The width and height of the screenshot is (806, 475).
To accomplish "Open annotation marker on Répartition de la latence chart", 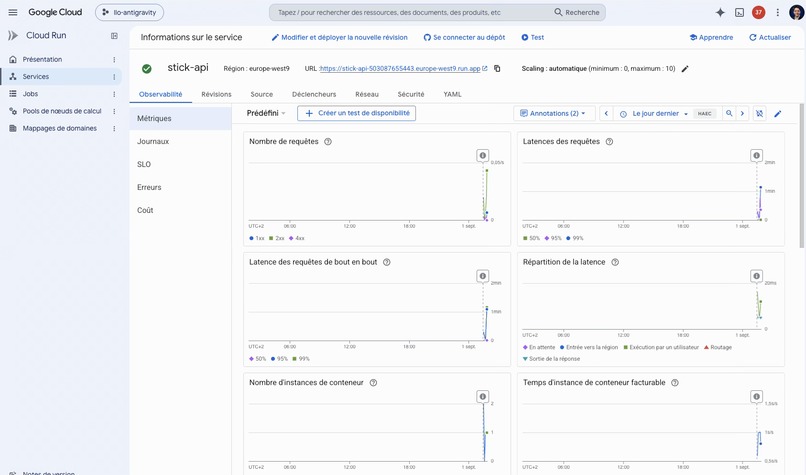I will (x=756, y=276).
